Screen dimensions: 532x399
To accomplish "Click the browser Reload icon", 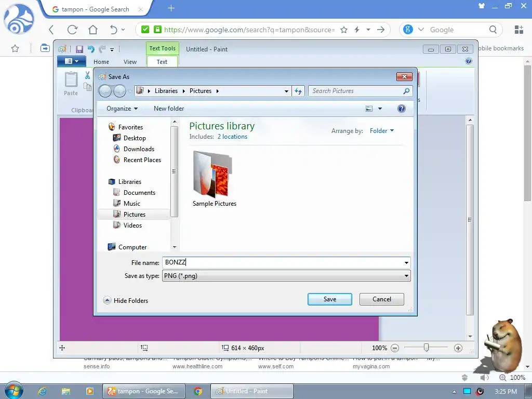I will click(72, 30).
